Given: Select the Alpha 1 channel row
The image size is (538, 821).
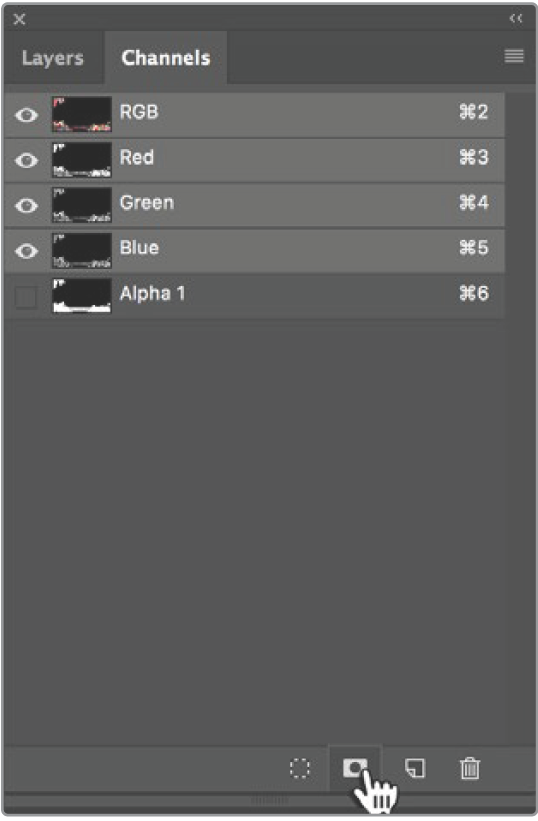Looking at the screenshot, I should (254, 296).
